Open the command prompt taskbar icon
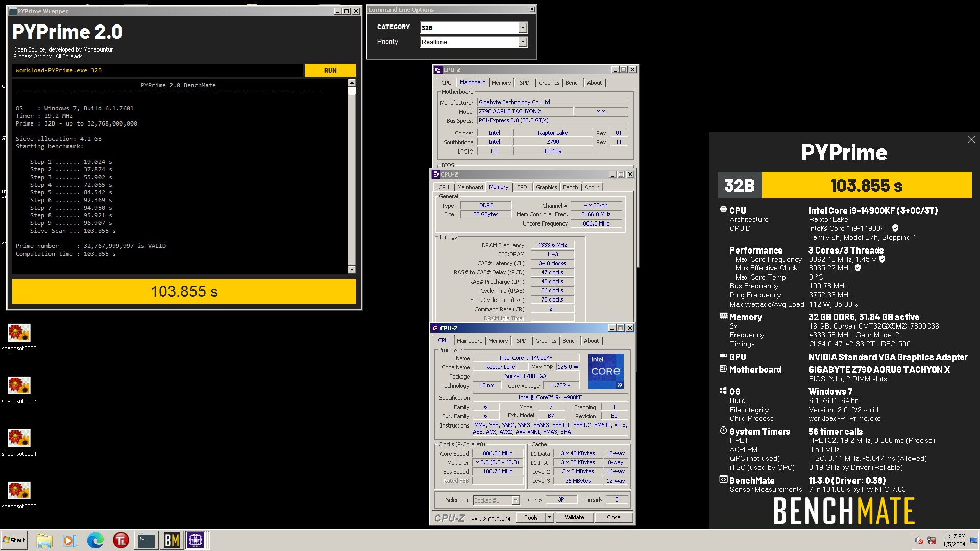Viewport: 980px width, 551px height. click(x=146, y=540)
